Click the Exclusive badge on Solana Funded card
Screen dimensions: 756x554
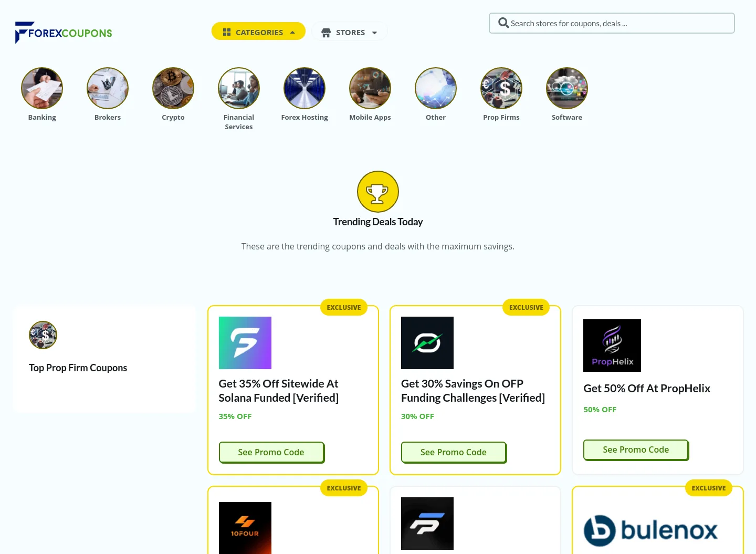pyautogui.click(x=344, y=307)
